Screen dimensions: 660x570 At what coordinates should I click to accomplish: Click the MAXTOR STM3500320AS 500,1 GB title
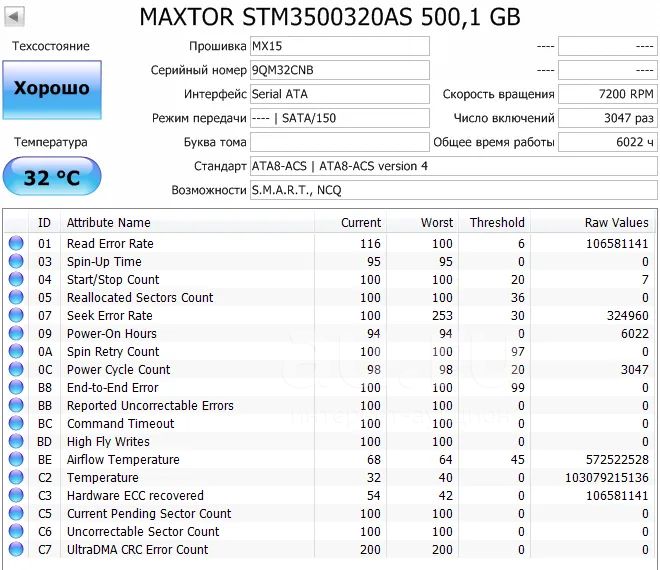coord(330,17)
